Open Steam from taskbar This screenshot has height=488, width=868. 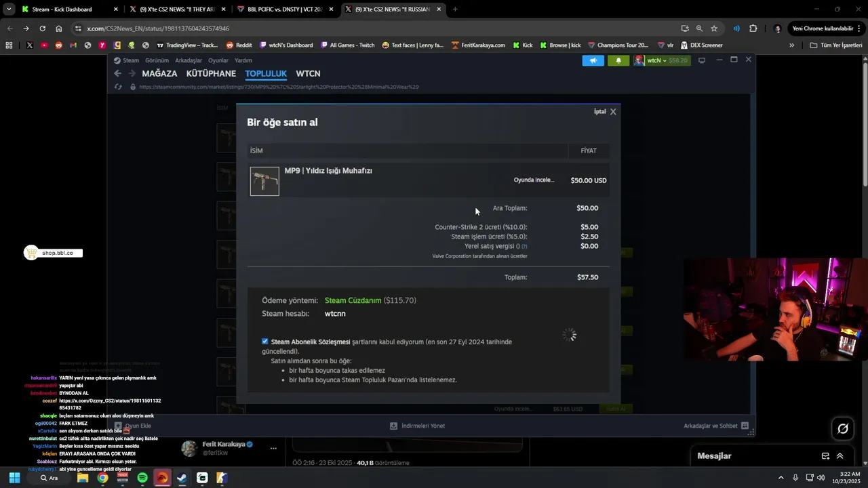[x=182, y=478]
